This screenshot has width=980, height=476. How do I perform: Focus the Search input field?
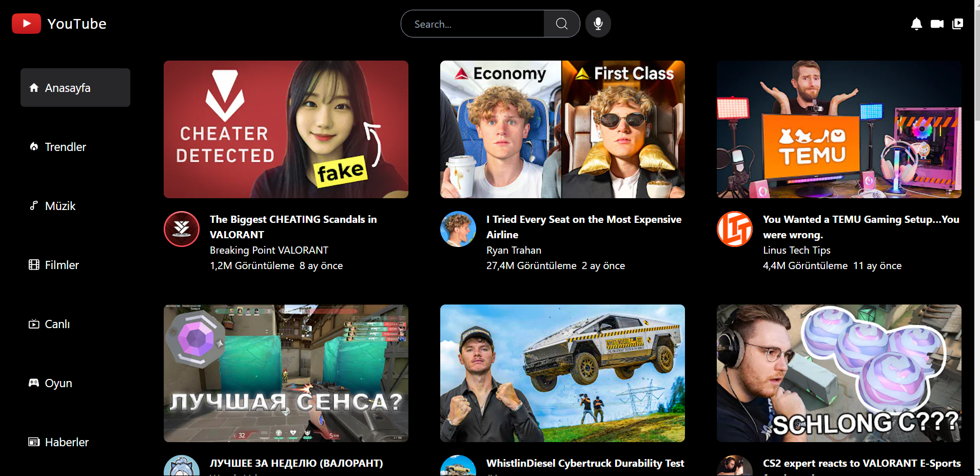[x=473, y=24]
